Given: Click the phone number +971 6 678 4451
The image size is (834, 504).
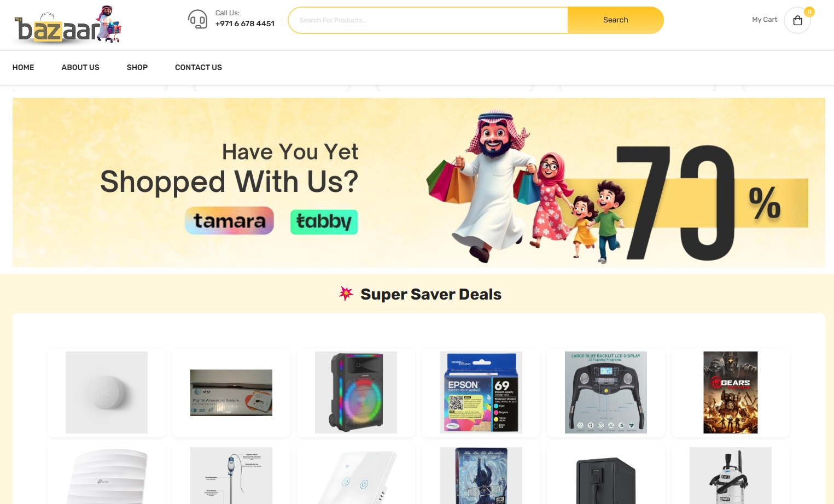Looking at the screenshot, I should click(x=245, y=24).
